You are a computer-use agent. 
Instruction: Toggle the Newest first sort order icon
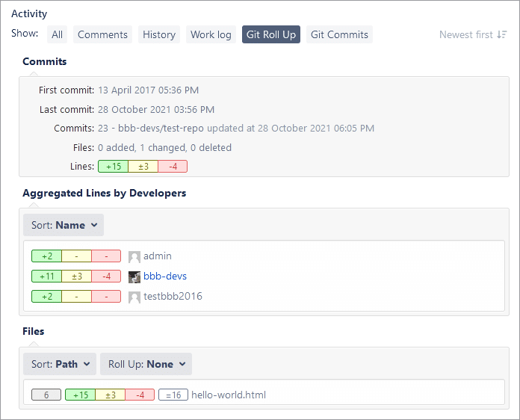click(502, 34)
